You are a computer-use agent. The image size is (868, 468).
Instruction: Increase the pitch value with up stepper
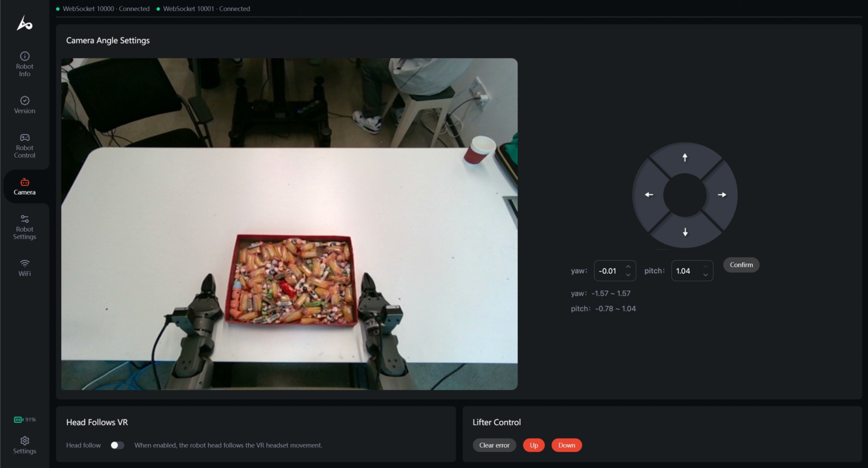[x=705, y=267]
